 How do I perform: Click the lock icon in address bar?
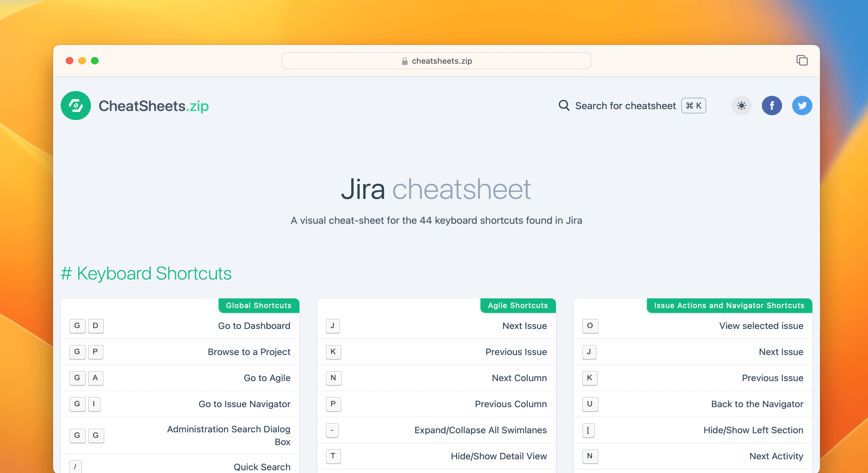[405, 61]
